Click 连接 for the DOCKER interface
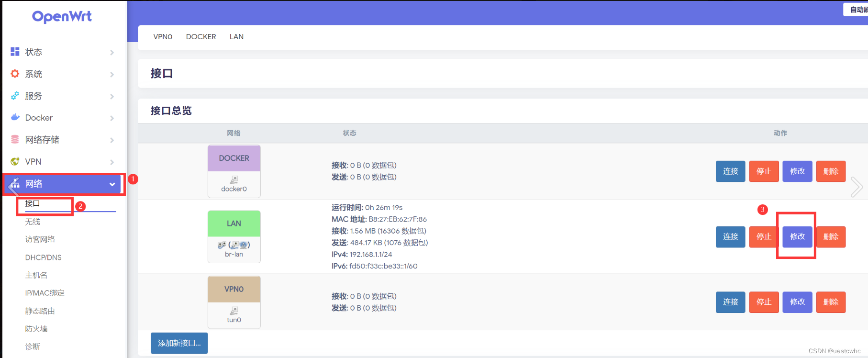 click(x=730, y=171)
